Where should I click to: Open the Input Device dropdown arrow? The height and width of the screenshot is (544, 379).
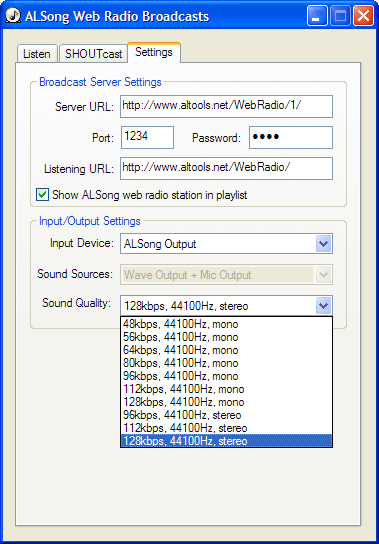(323, 244)
